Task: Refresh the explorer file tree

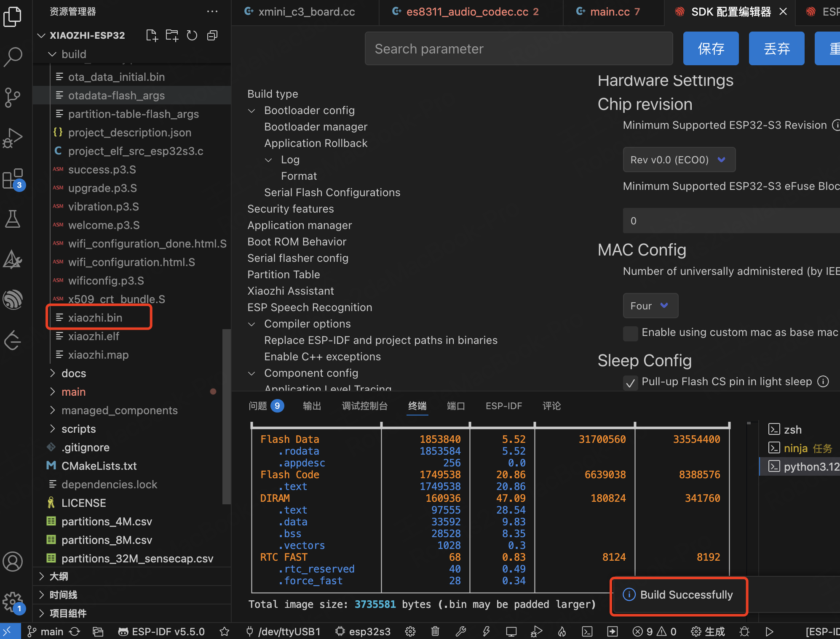Action: click(x=192, y=35)
